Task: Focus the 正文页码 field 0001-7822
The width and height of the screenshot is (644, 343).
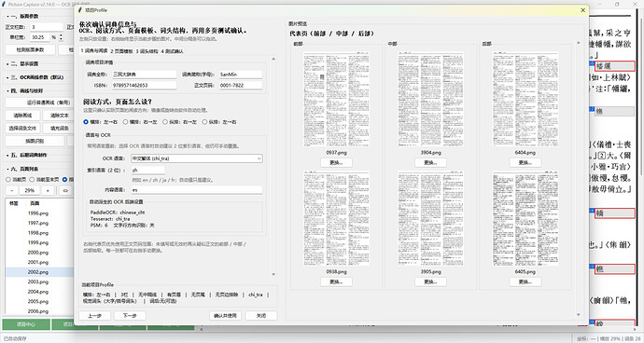Action: pyautogui.click(x=240, y=86)
